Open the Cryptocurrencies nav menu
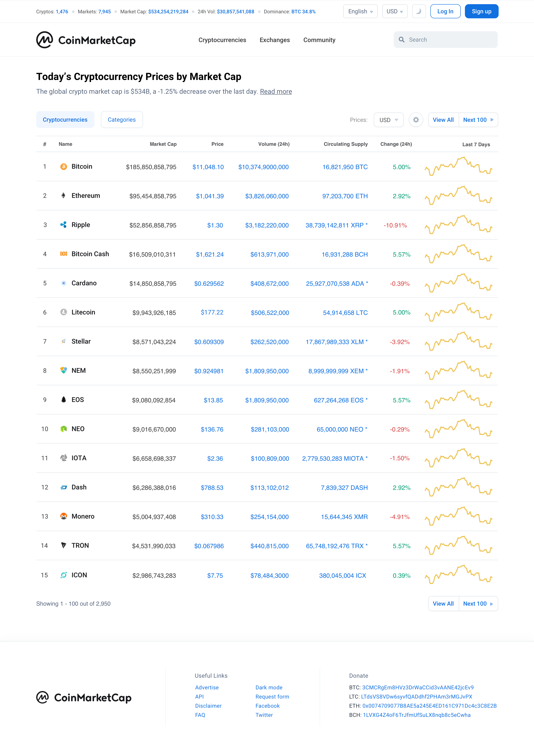534x756 pixels. (x=222, y=40)
